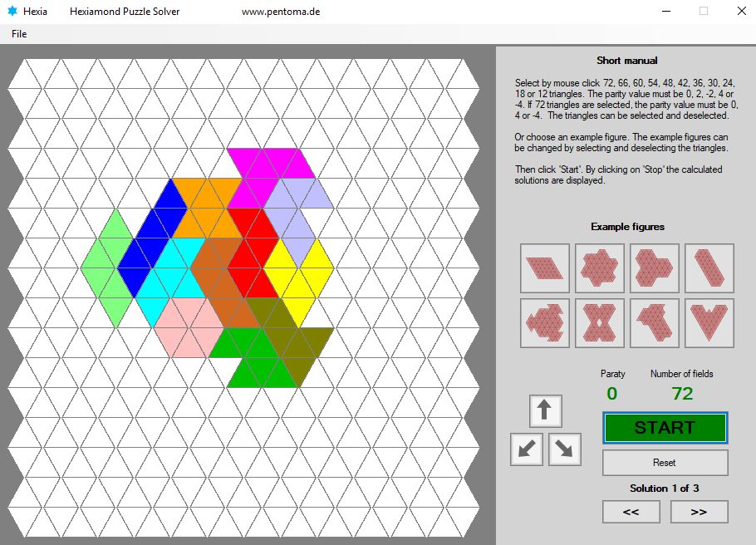Select the narrow diagonal bar example figure
The width and height of the screenshot is (756, 545).
pyautogui.click(x=709, y=268)
